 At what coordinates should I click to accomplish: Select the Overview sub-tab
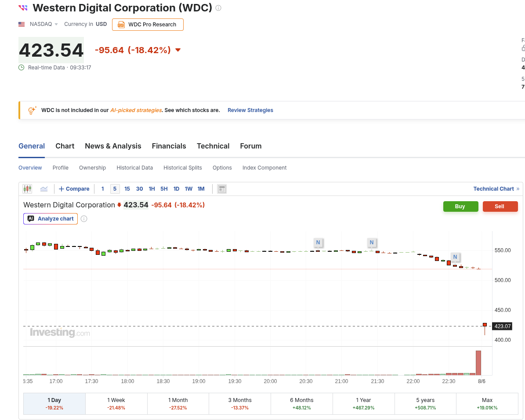click(x=30, y=168)
